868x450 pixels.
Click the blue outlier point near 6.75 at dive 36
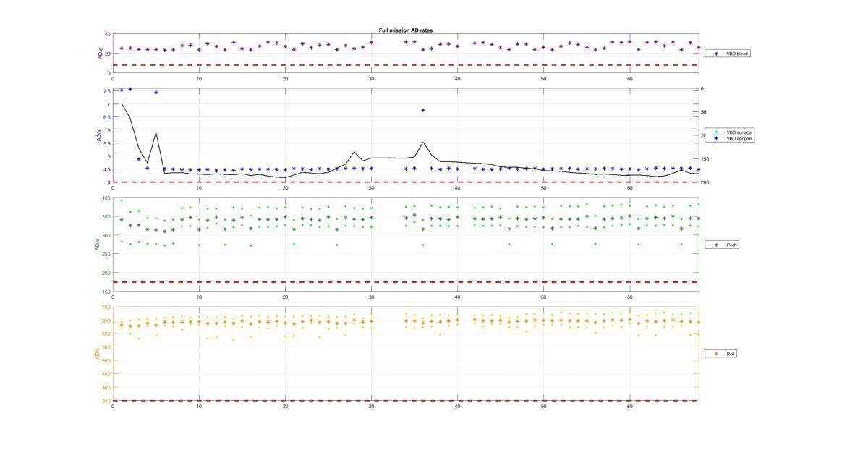[x=423, y=110]
